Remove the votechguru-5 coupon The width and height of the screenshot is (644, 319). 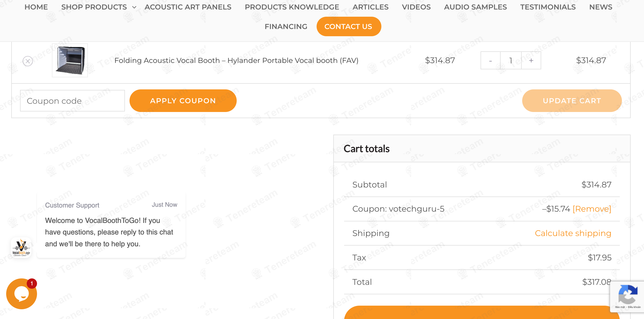point(592,209)
